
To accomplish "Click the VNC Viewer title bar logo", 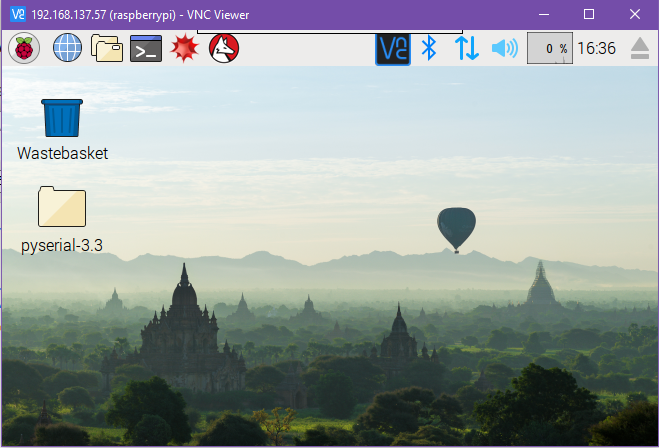I will click(18, 15).
